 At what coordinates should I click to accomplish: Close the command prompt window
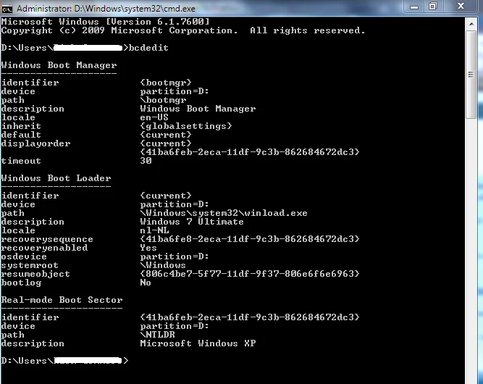point(461,6)
